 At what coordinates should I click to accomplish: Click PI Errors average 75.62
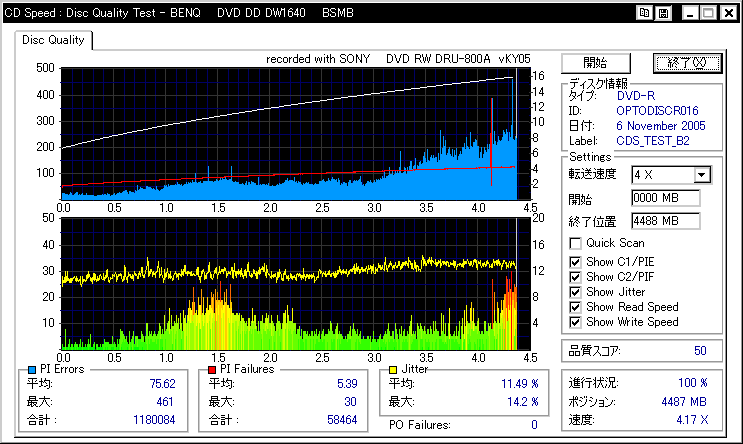coord(163,384)
